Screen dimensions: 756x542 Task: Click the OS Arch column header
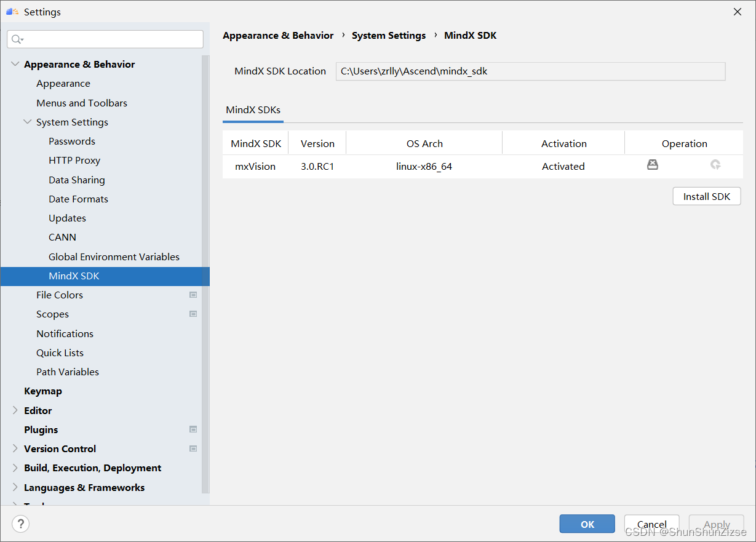(x=424, y=143)
